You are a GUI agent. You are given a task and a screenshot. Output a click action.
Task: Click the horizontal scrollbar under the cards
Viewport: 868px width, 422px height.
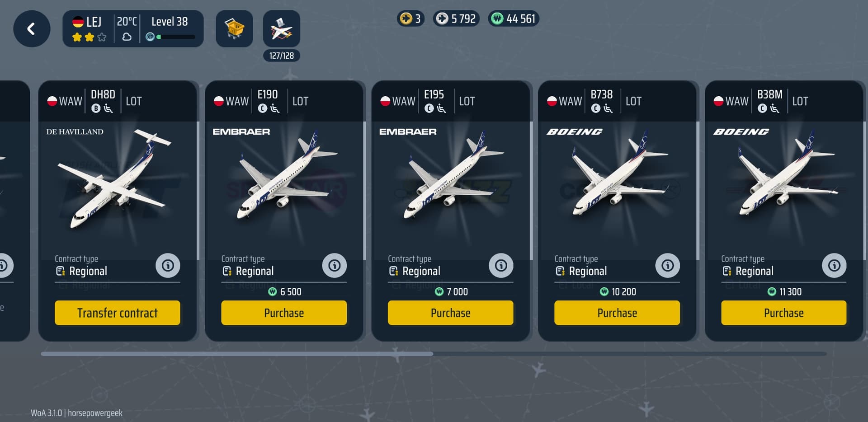pos(434,354)
